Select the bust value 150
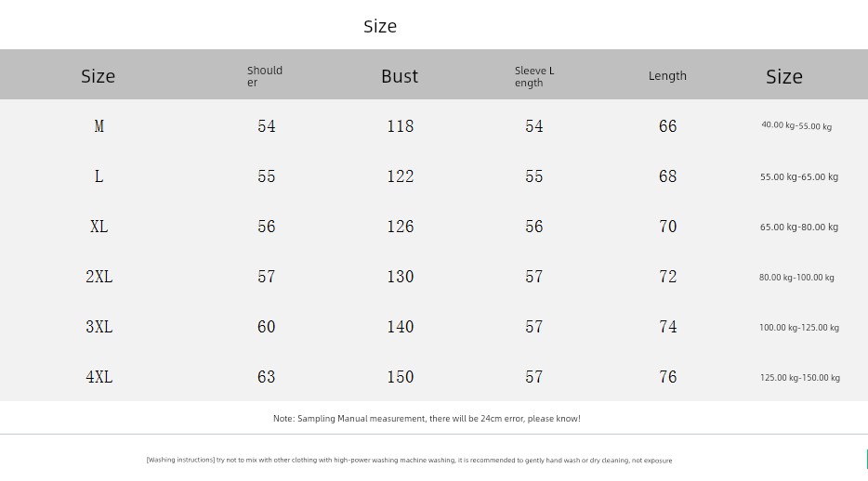 [x=401, y=376]
